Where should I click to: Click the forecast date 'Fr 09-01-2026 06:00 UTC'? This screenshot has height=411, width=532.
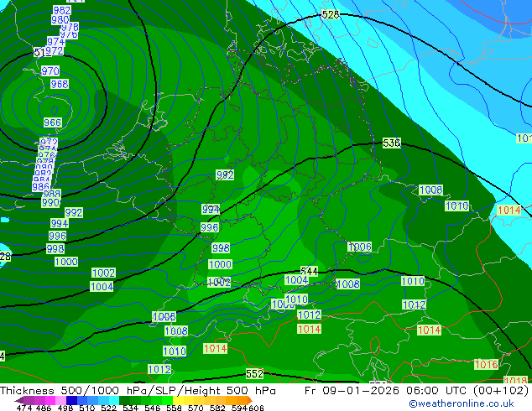pyautogui.click(x=387, y=390)
